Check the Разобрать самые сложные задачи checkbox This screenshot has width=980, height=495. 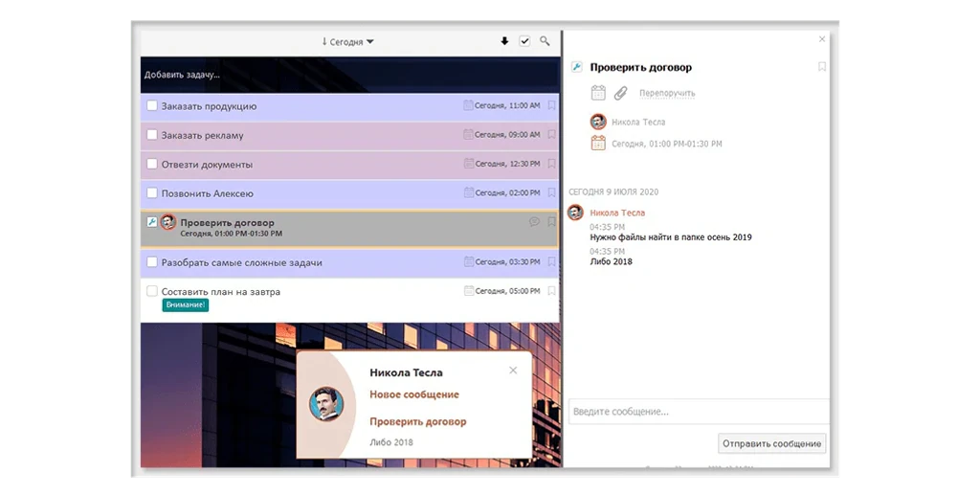152,262
